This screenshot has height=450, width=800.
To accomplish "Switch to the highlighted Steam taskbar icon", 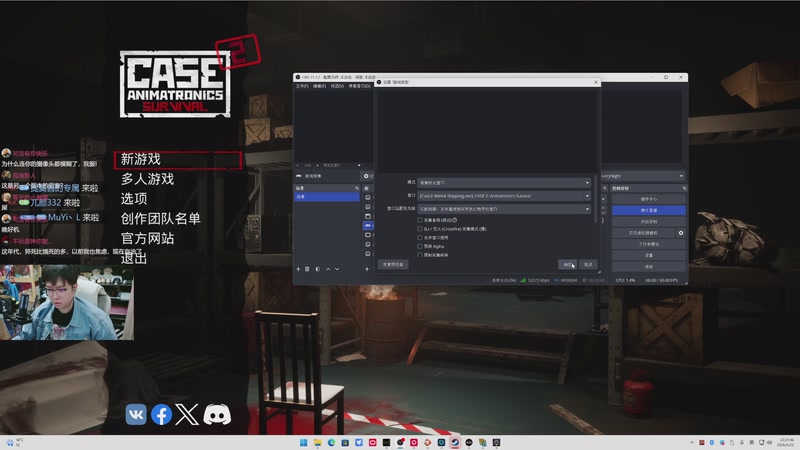I will click(455, 442).
